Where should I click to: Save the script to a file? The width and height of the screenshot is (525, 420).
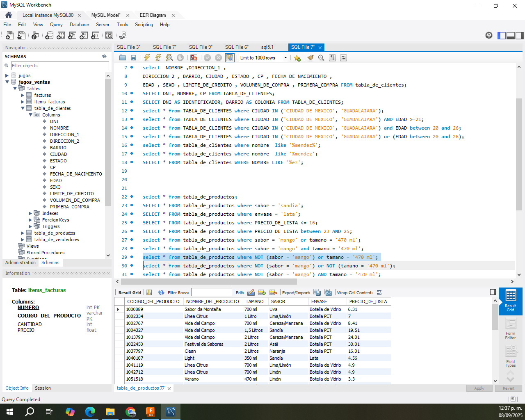tap(133, 58)
